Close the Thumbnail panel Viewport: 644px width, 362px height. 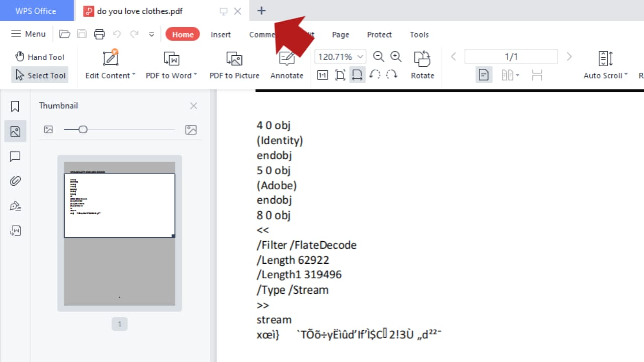pos(194,106)
